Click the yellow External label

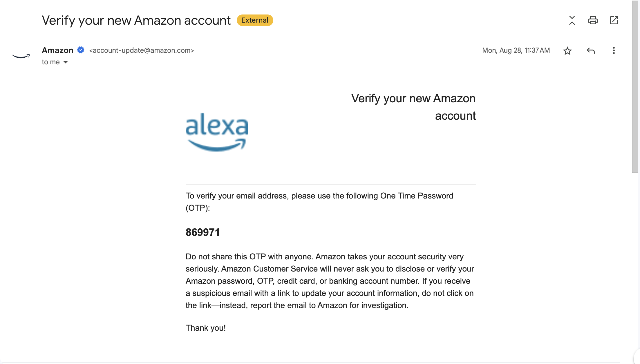point(255,20)
